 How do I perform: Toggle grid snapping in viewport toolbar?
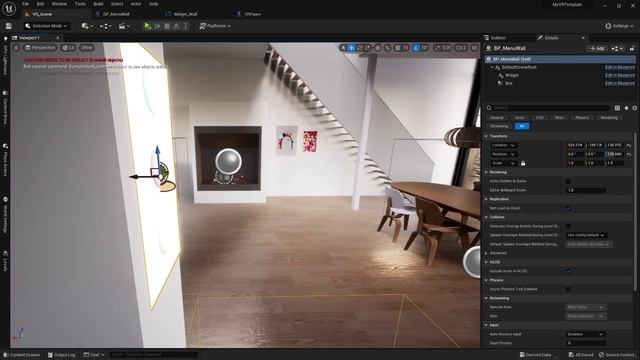click(x=398, y=48)
